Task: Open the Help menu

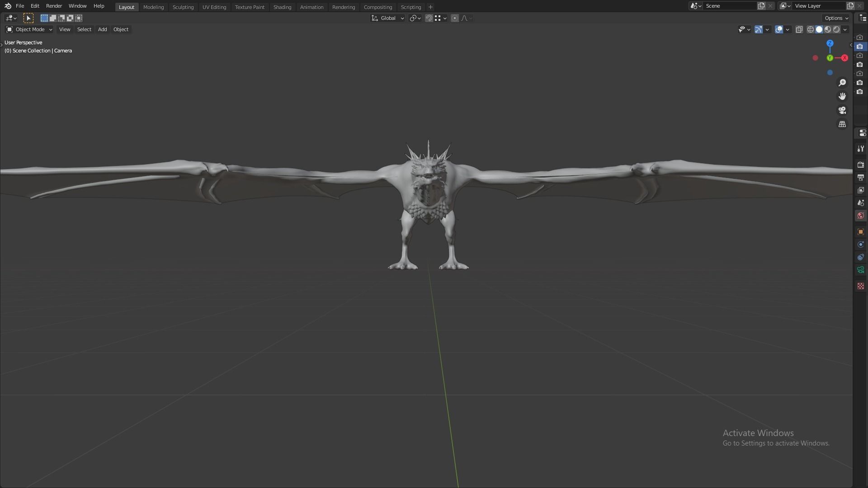Action: point(99,6)
